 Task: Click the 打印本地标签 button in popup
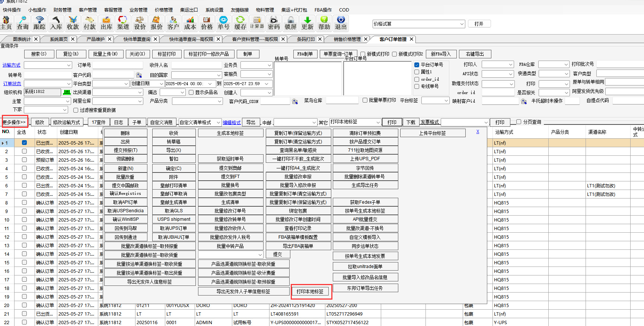click(310, 291)
